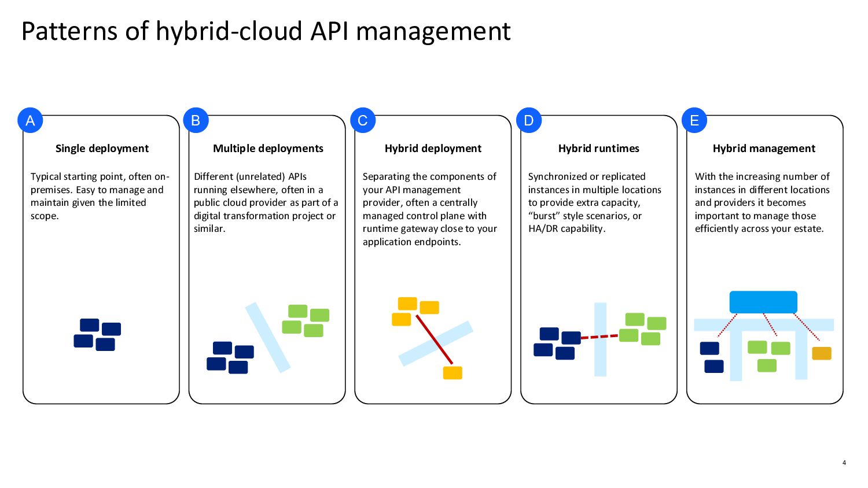
Task: Click the paragraph starting 'Typical starting point'
Action: (100, 196)
